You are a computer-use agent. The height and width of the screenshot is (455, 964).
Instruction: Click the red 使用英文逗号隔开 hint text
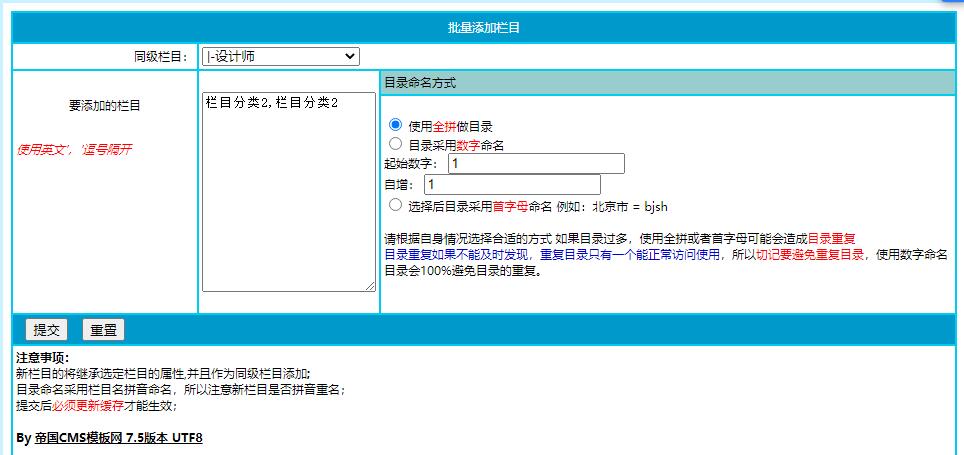pyautogui.click(x=74, y=150)
